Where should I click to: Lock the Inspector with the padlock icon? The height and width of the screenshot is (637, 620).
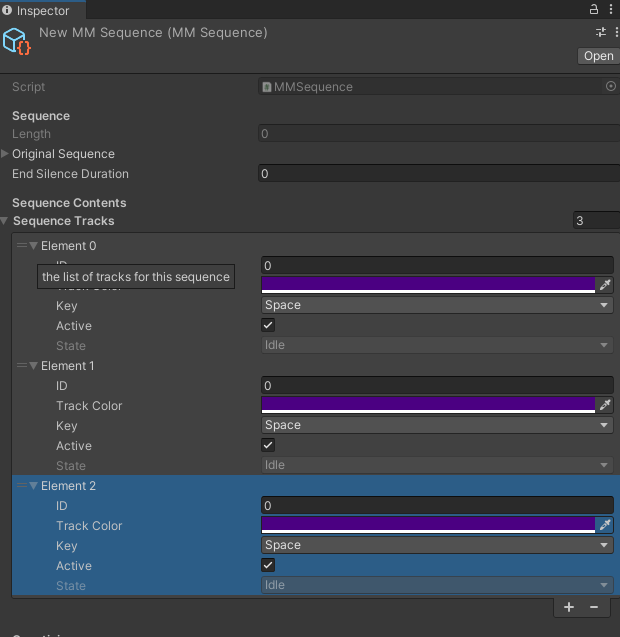594,9
